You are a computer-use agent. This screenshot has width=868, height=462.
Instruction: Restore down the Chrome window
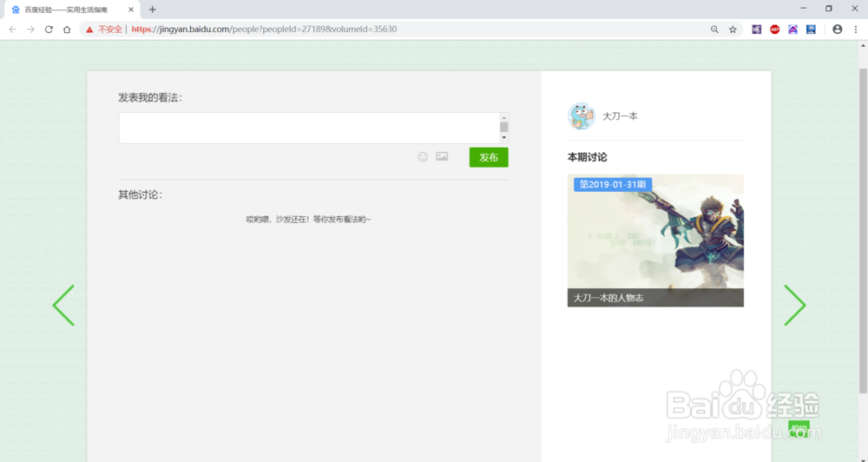pyautogui.click(x=829, y=9)
